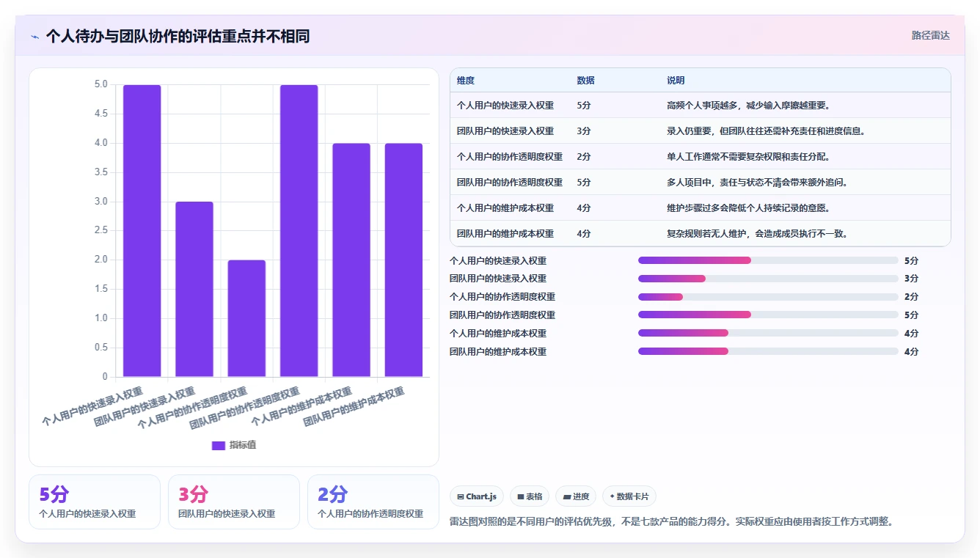Viewport: 980px width, 558px height.
Task: Click the 0.5 tick on the chart y-axis
Action: click(100, 348)
